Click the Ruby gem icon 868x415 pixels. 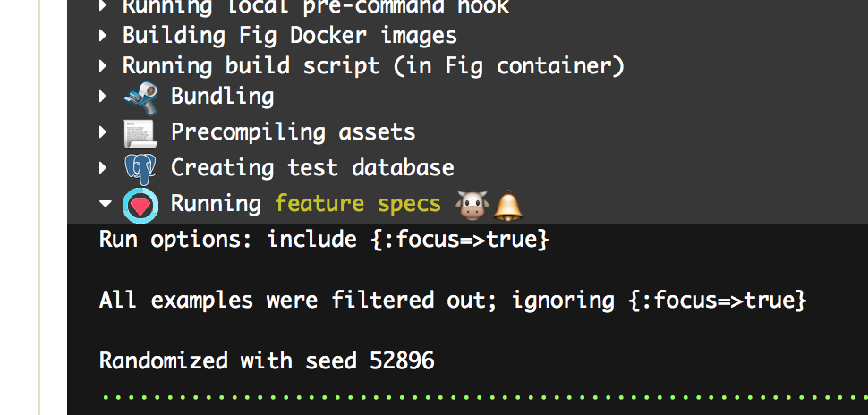tap(140, 205)
